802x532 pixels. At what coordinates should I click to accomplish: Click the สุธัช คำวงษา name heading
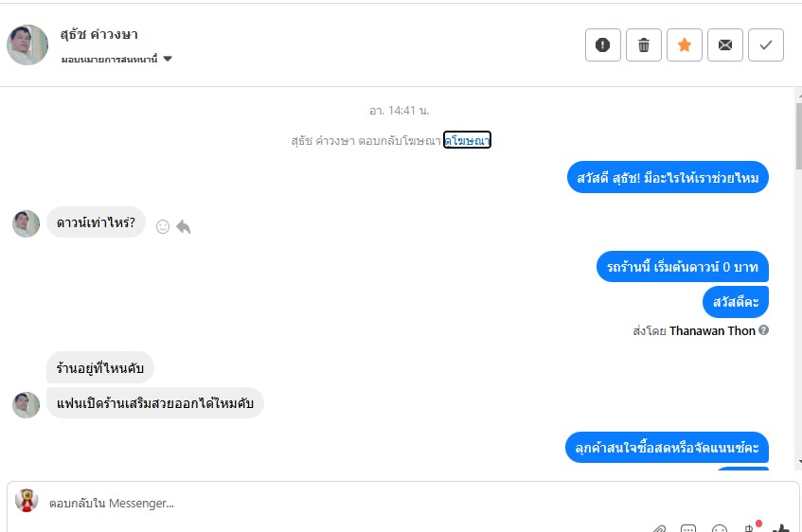98,35
